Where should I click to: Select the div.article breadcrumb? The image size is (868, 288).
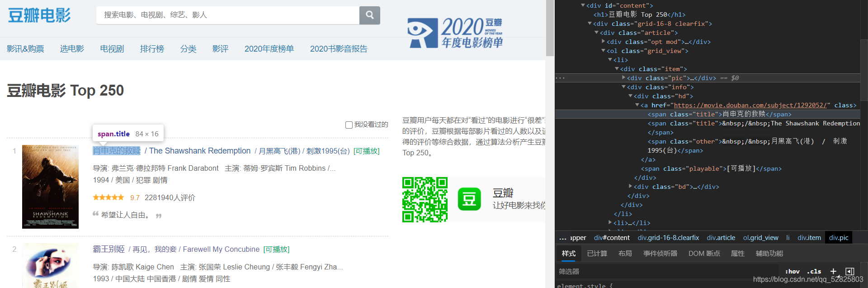point(721,238)
